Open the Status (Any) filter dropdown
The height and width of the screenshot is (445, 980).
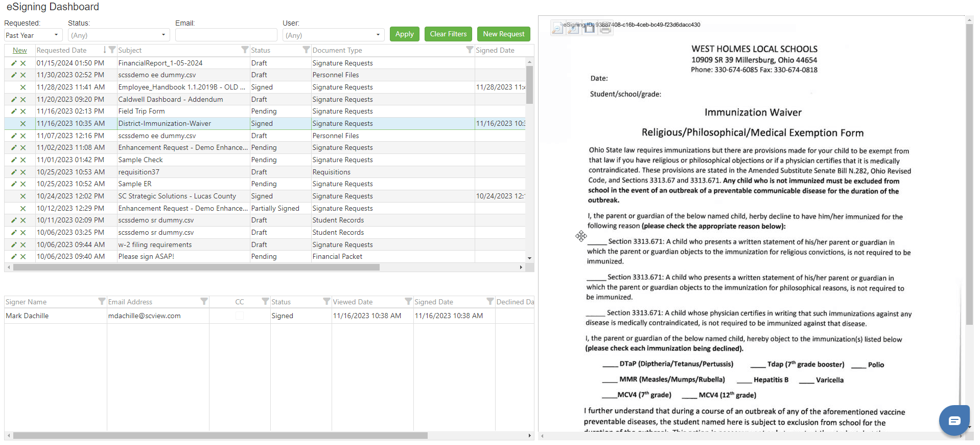click(119, 35)
